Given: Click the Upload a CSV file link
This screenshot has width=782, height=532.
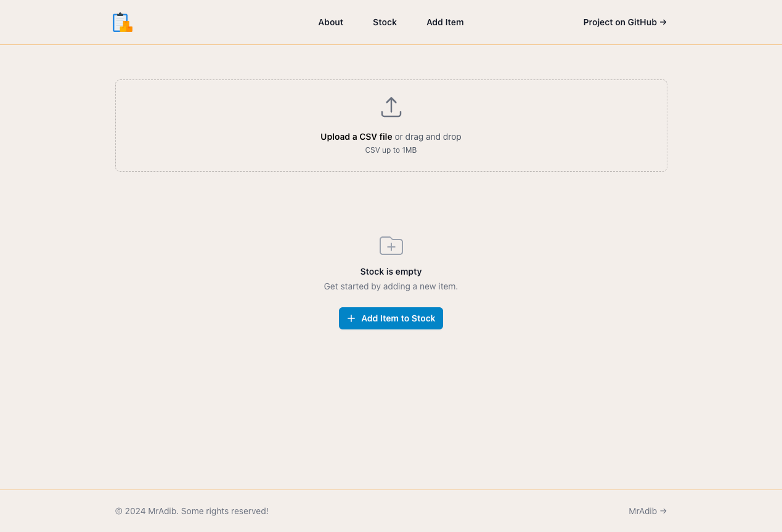Looking at the screenshot, I should (356, 137).
